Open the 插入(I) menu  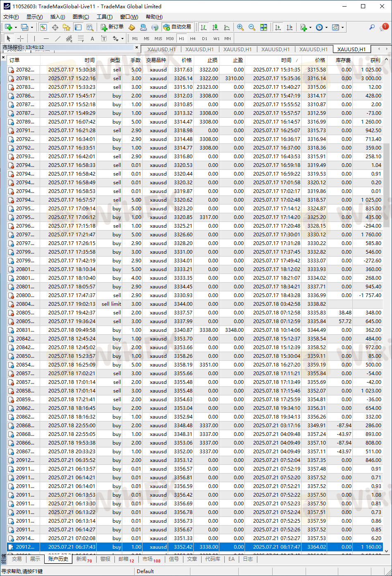click(x=57, y=17)
